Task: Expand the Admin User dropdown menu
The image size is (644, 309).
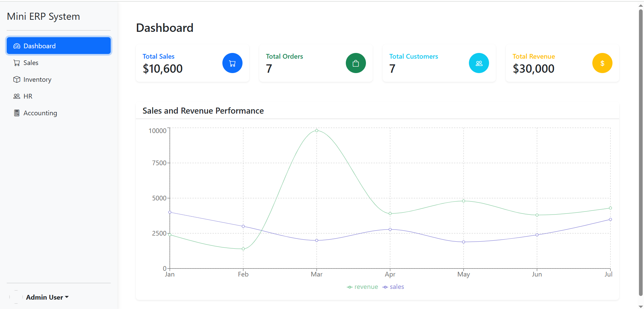Action: click(47, 297)
